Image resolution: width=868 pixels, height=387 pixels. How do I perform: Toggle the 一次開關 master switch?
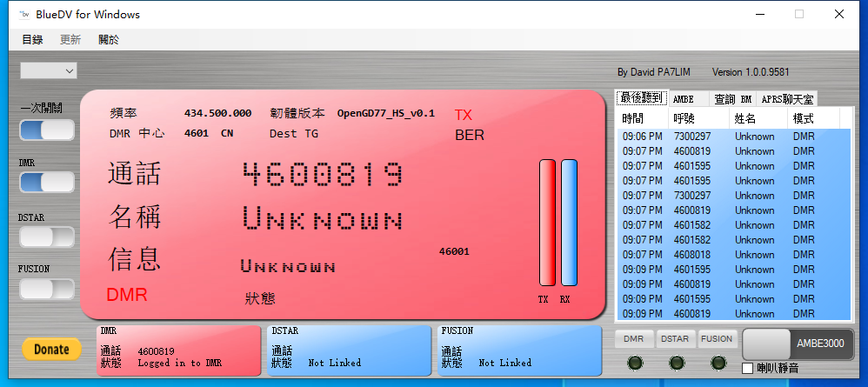pos(47,130)
